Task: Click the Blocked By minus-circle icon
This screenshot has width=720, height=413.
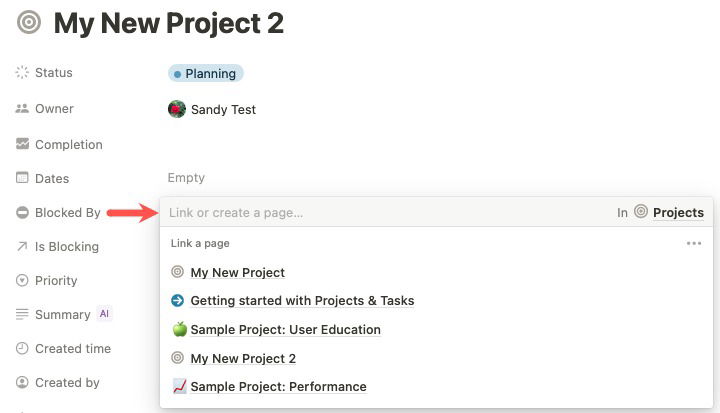Action: click(22, 213)
